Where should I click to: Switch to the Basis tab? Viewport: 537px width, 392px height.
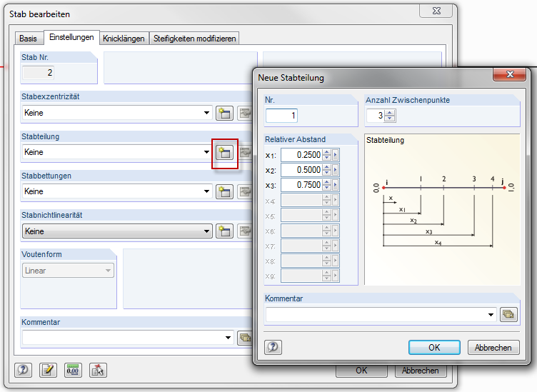pyautogui.click(x=28, y=39)
